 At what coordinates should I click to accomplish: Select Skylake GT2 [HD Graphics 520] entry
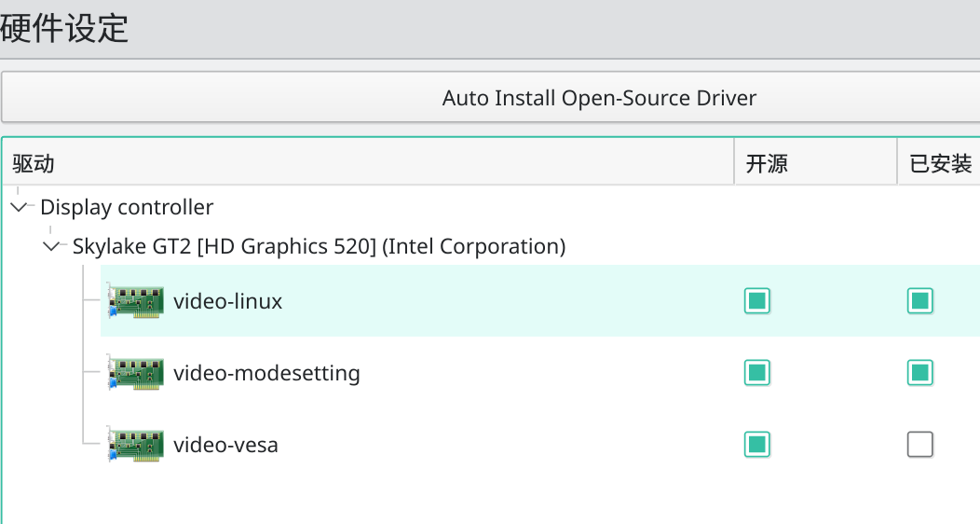tap(319, 247)
